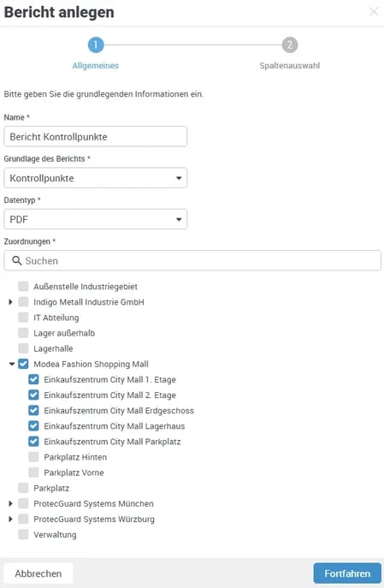Close the Bericht anlegen dialog
384x588 pixels.
point(374,12)
